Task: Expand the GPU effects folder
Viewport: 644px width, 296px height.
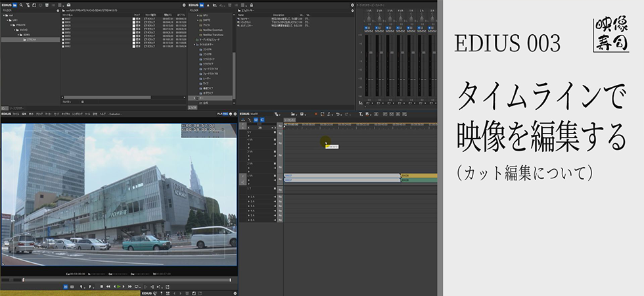Action: tap(197, 15)
